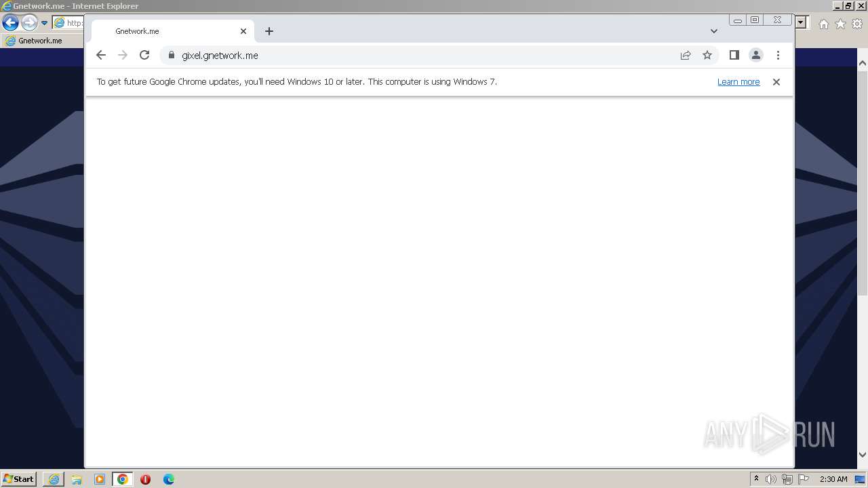868x488 pixels.
Task: Minimize the Chrome window
Action: click(738, 20)
